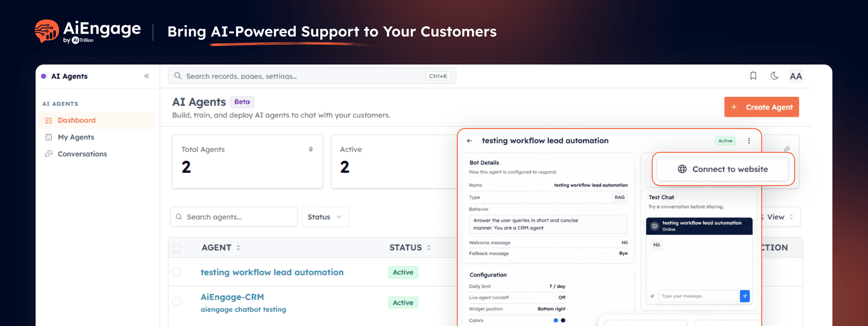Image resolution: width=868 pixels, height=326 pixels.
Task: Open the Dashboard menu item
Action: (x=97, y=121)
